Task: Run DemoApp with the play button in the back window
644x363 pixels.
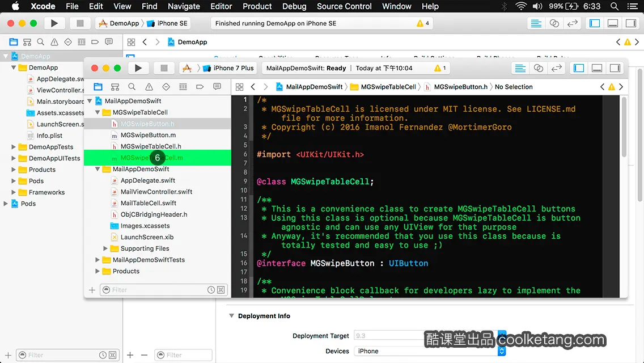Action: (x=54, y=23)
